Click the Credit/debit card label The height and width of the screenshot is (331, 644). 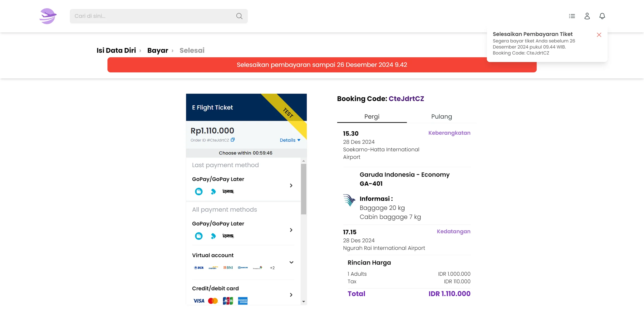point(215,288)
